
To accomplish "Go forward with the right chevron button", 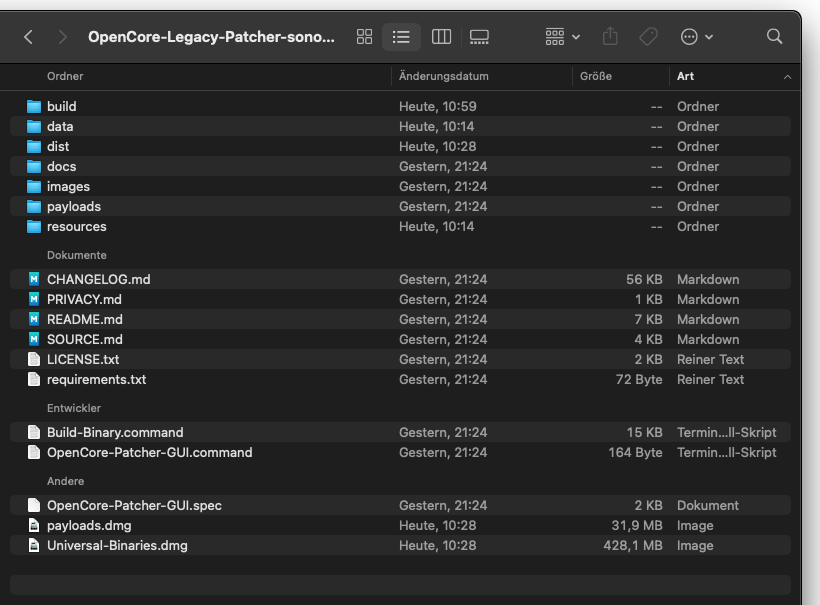I will (x=62, y=37).
